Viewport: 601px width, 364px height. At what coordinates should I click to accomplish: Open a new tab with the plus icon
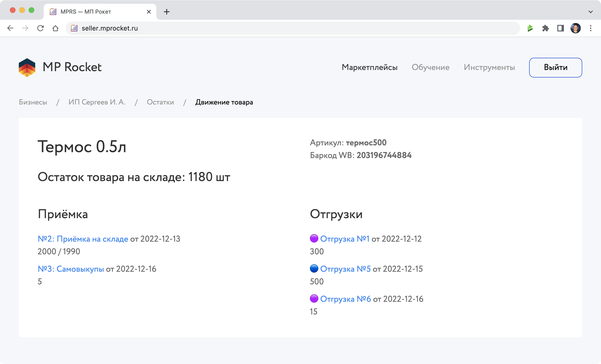167,12
